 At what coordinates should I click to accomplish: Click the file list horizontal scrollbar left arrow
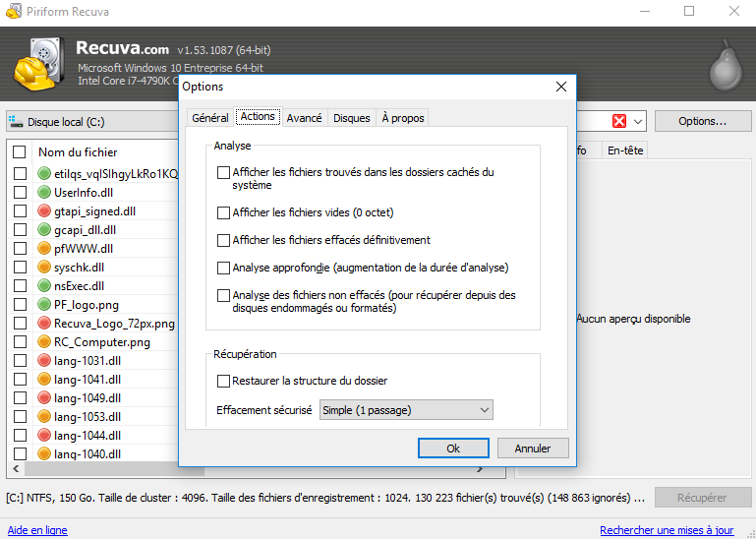(x=16, y=469)
